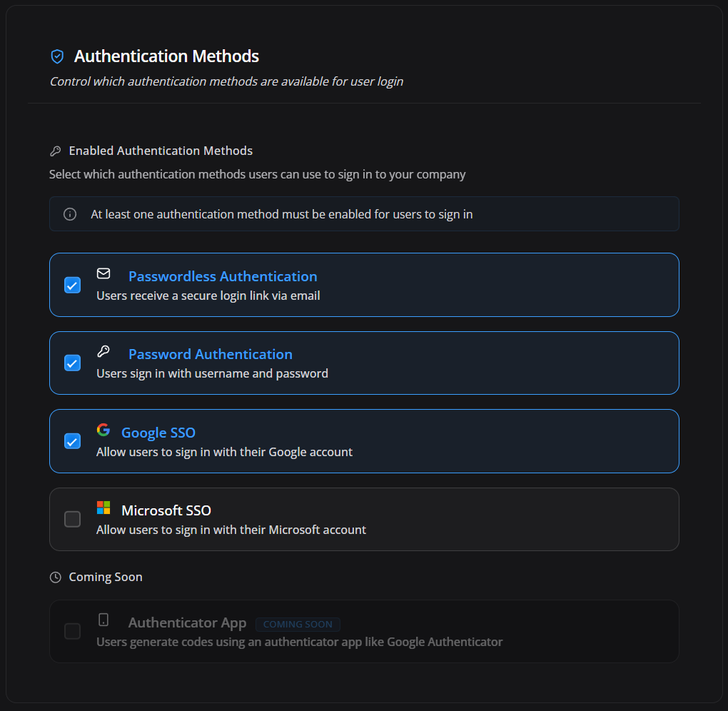Disable the Google SSO checkbox

pyautogui.click(x=72, y=441)
